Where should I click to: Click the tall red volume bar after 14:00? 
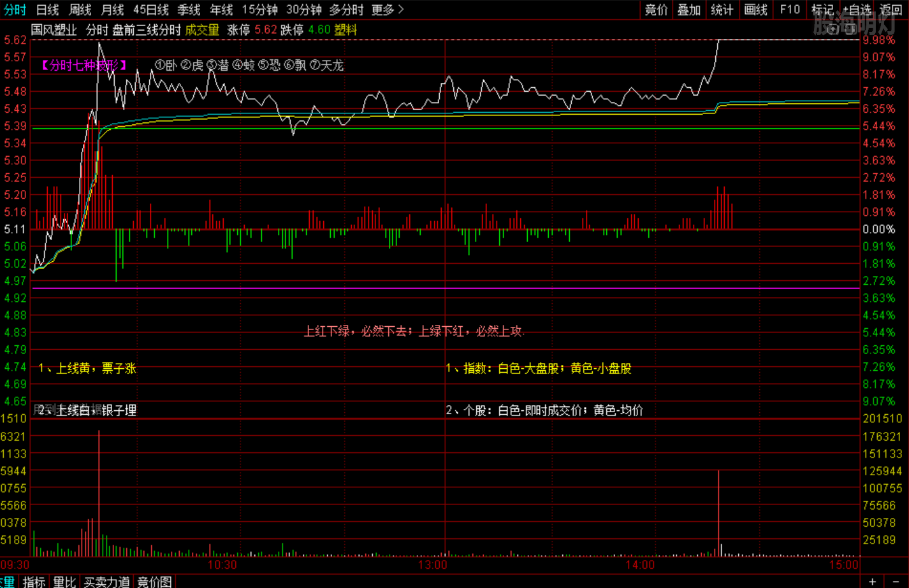pos(718,513)
